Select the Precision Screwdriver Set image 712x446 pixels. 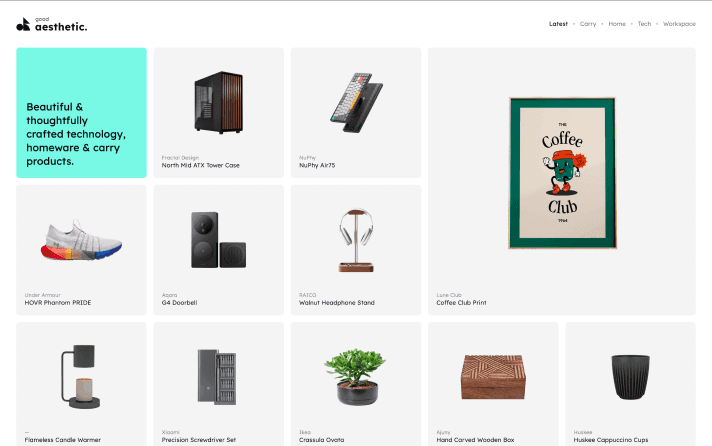[x=217, y=377]
